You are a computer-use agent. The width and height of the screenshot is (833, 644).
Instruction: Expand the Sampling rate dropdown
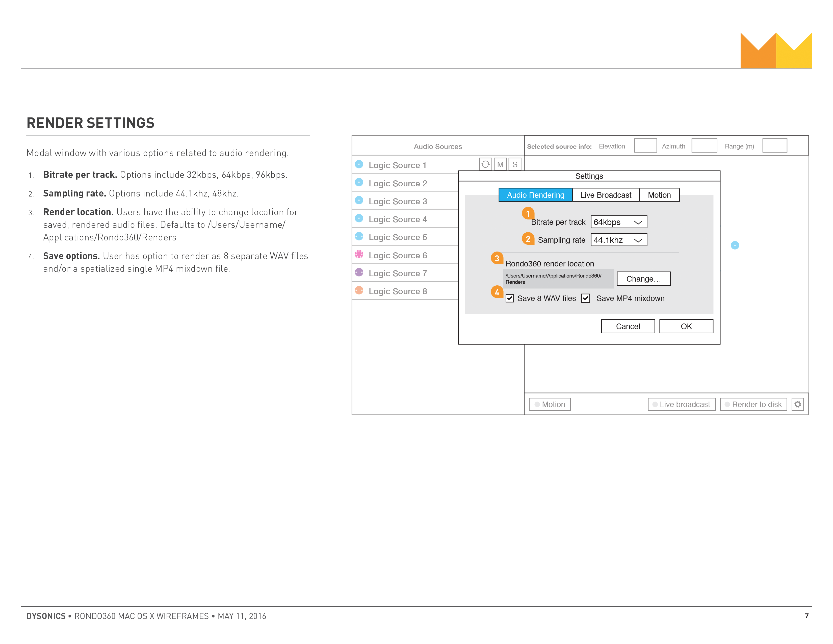pyautogui.click(x=618, y=240)
